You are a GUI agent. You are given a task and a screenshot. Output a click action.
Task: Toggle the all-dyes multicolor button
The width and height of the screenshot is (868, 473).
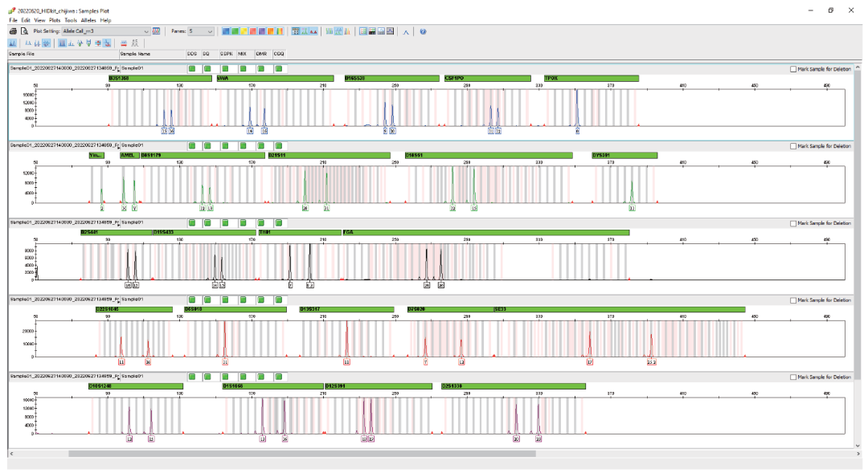280,31
